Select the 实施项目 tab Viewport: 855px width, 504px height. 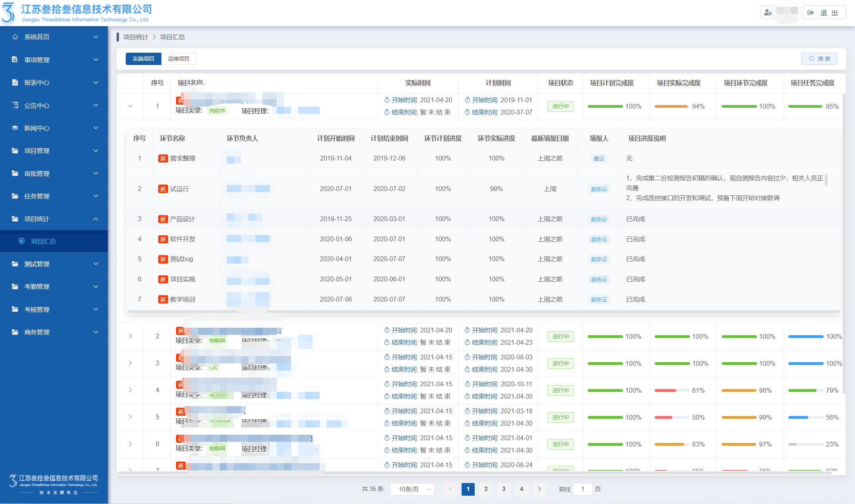pyautogui.click(x=143, y=59)
